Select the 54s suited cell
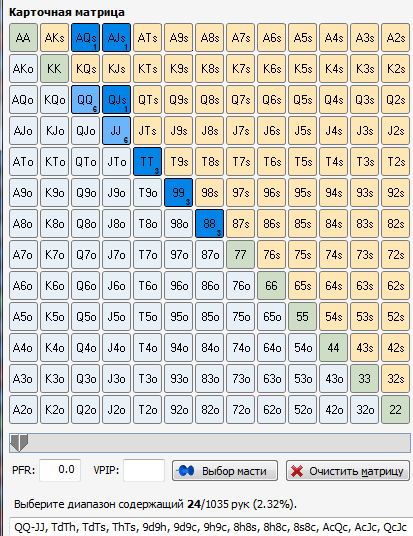 coord(333,317)
